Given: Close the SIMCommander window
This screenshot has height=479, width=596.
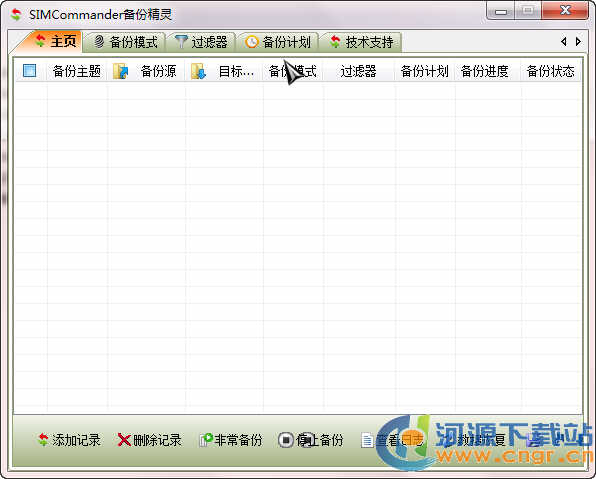Looking at the screenshot, I should [x=565, y=11].
